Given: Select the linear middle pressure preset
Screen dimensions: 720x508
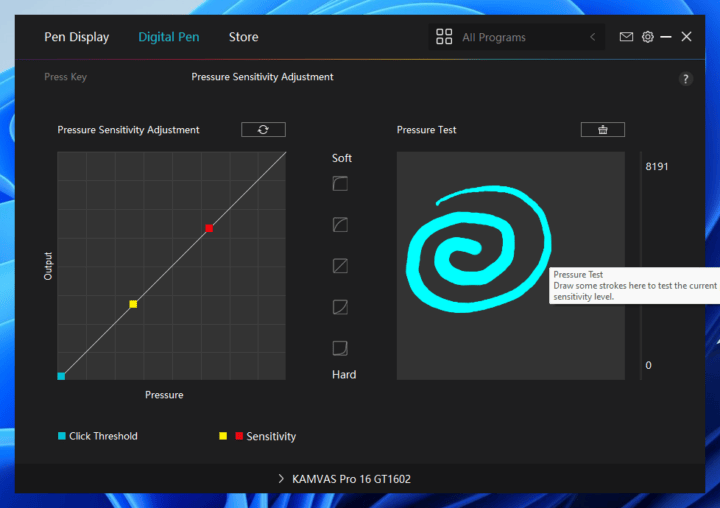Looking at the screenshot, I should 340,266.
